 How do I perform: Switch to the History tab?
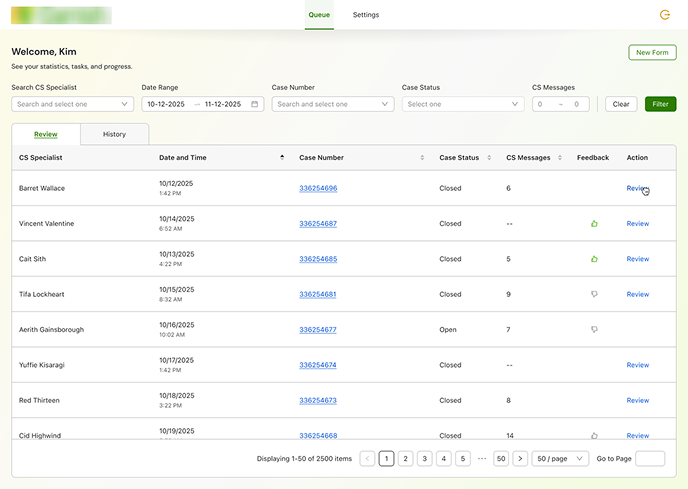click(x=115, y=134)
